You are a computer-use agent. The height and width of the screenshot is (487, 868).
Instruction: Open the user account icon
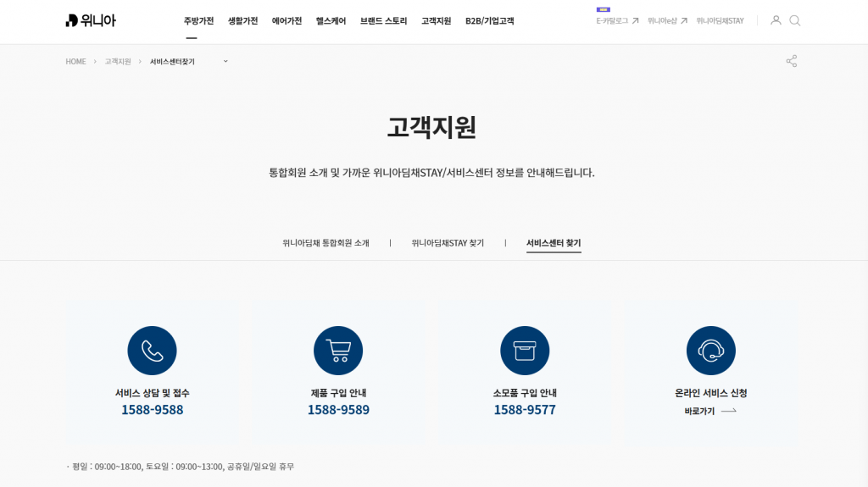776,20
